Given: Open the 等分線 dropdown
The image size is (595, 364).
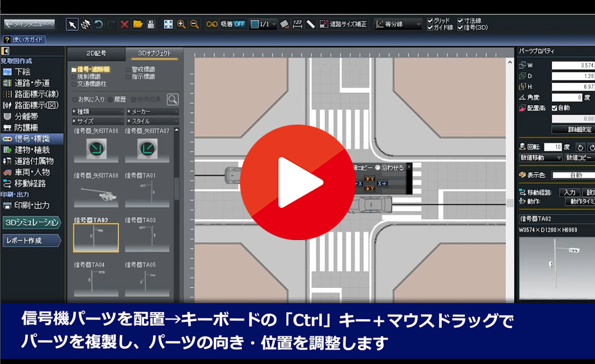Looking at the screenshot, I should pyautogui.click(x=398, y=24).
